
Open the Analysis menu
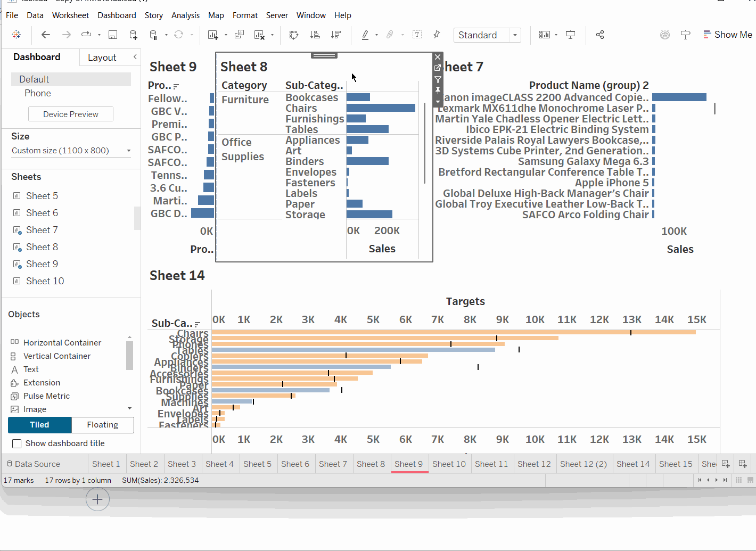pyautogui.click(x=185, y=15)
